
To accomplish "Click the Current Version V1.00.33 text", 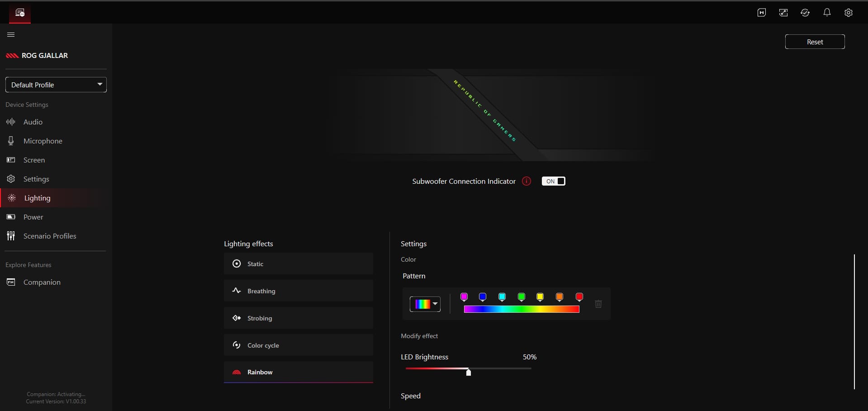I will [56, 401].
